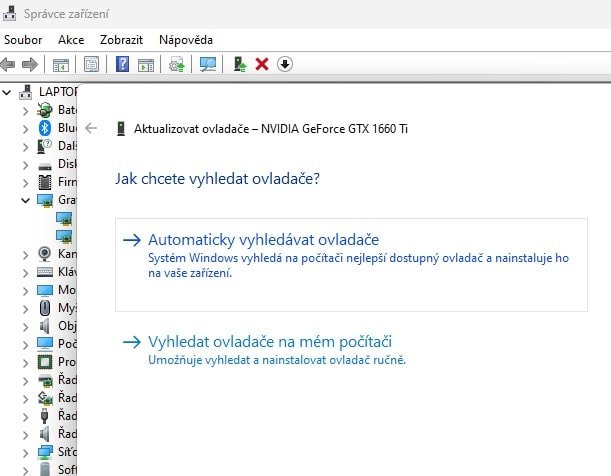Expand the Pro... processors category
The width and height of the screenshot is (611, 476).
[25, 363]
